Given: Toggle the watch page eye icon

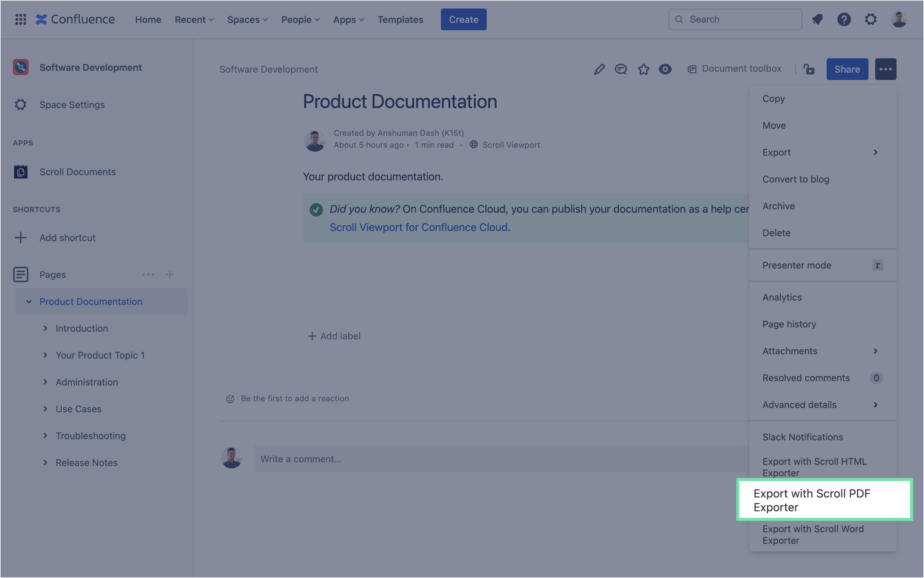Looking at the screenshot, I should pos(665,69).
